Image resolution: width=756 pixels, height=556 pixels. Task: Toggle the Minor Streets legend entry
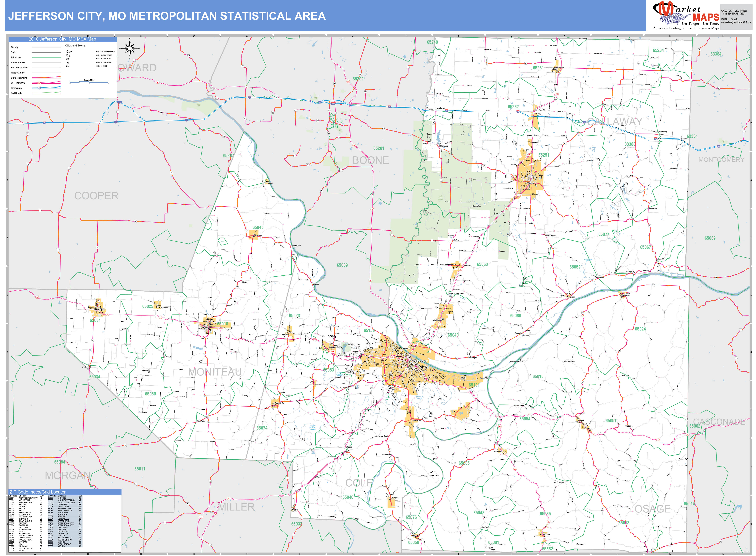pyautogui.click(x=46, y=73)
